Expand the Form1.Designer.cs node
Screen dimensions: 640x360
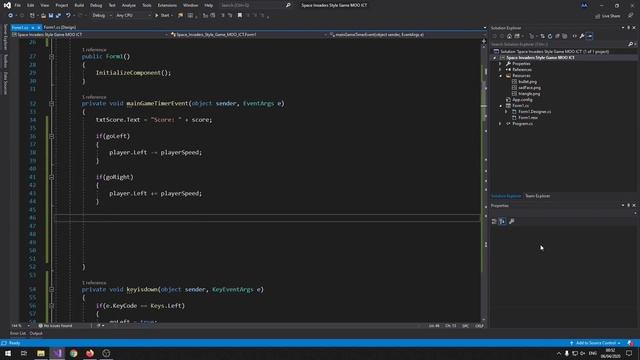(507, 111)
